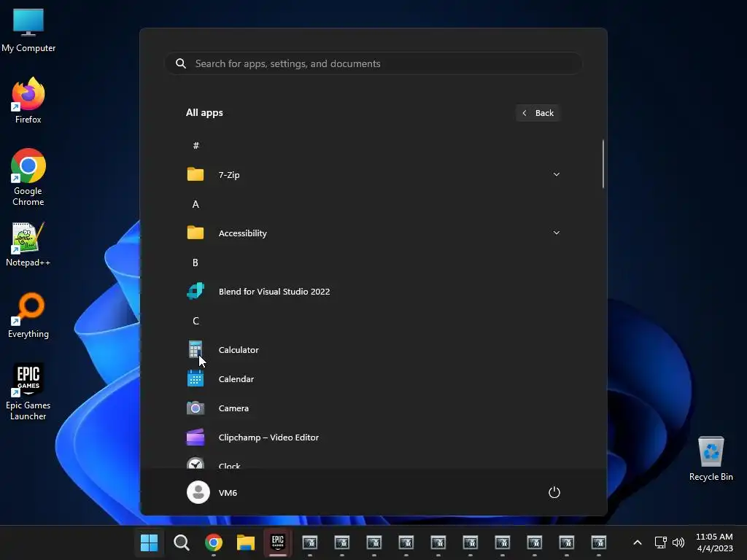Screen dimensions: 747x560
Task: Open Clipchamp video editor icon
Action: (196, 437)
